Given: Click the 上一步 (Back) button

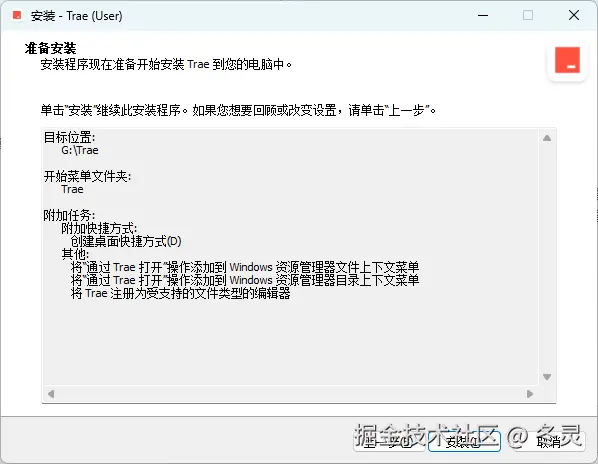Looking at the screenshot, I should (389, 441).
